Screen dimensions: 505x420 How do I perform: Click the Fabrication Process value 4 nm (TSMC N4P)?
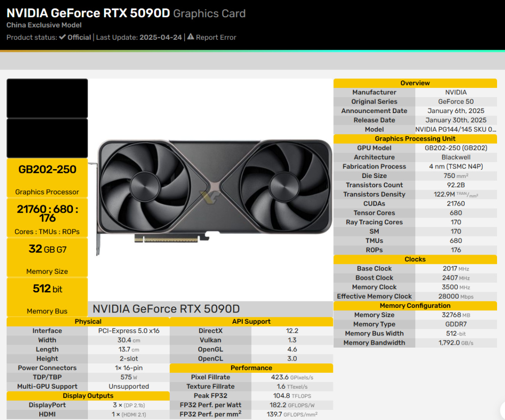tap(456, 167)
